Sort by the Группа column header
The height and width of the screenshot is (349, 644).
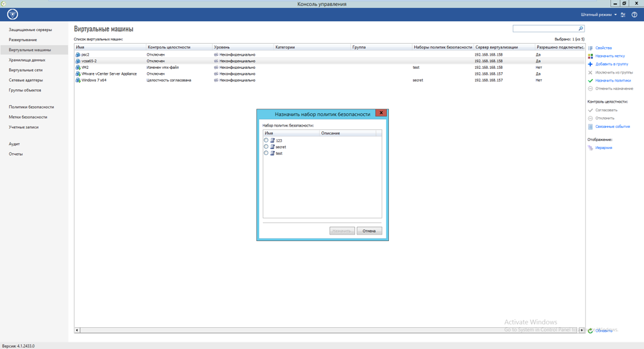coord(382,47)
